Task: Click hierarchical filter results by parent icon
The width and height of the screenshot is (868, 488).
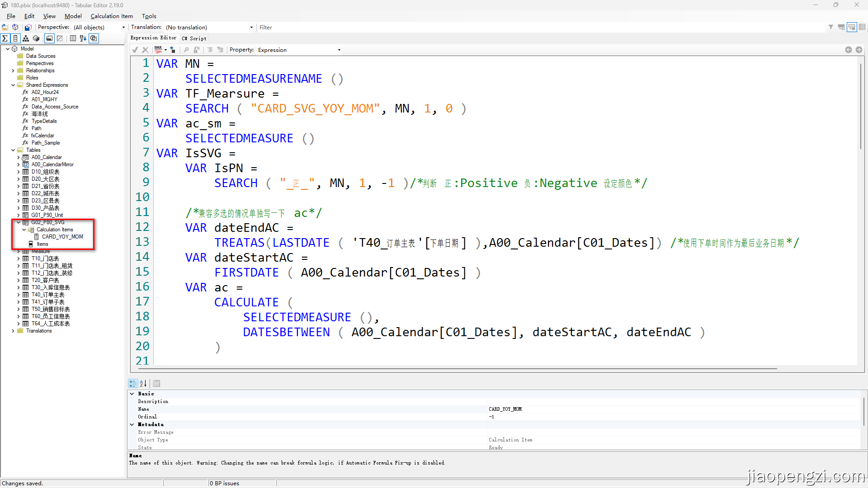Action: coord(841,27)
